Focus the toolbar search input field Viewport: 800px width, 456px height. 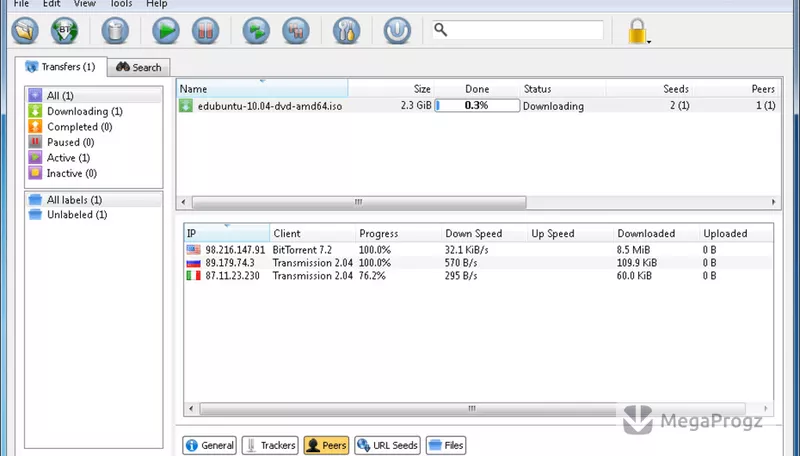click(x=517, y=30)
